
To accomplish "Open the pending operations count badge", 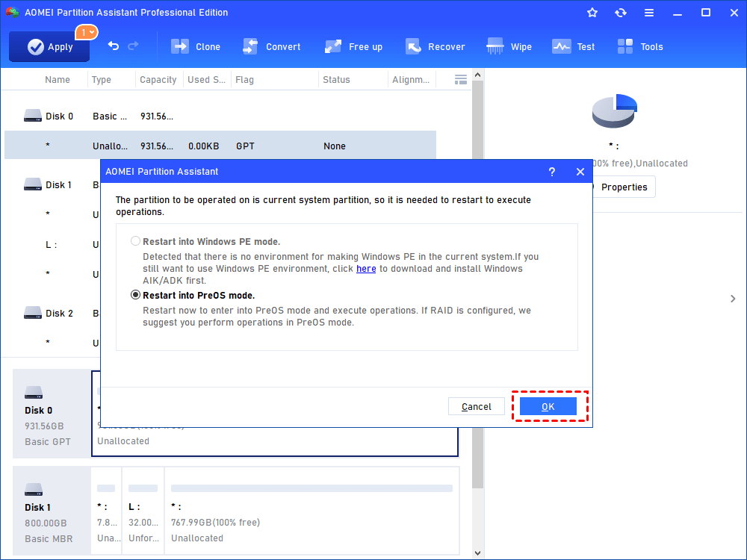I will pos(86,32).
